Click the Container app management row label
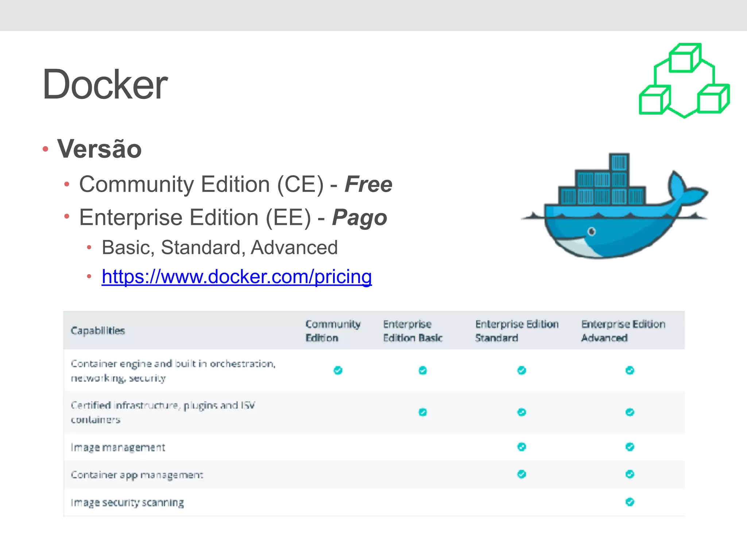747x560 pixels. click(137, 475)
